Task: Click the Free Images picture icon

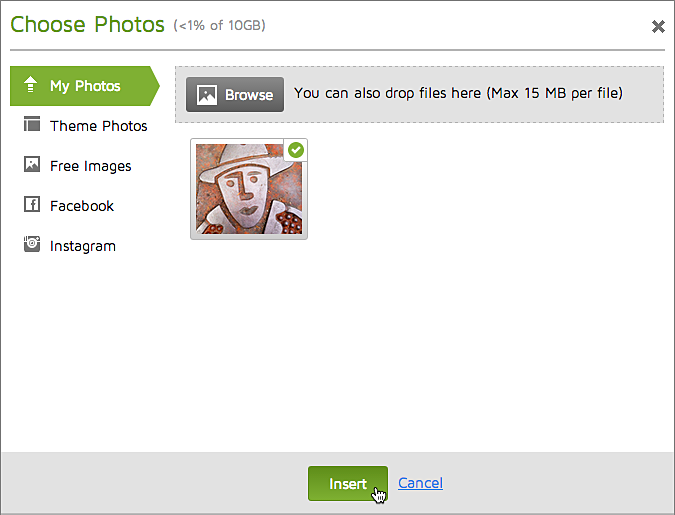Action: (32, 165)
